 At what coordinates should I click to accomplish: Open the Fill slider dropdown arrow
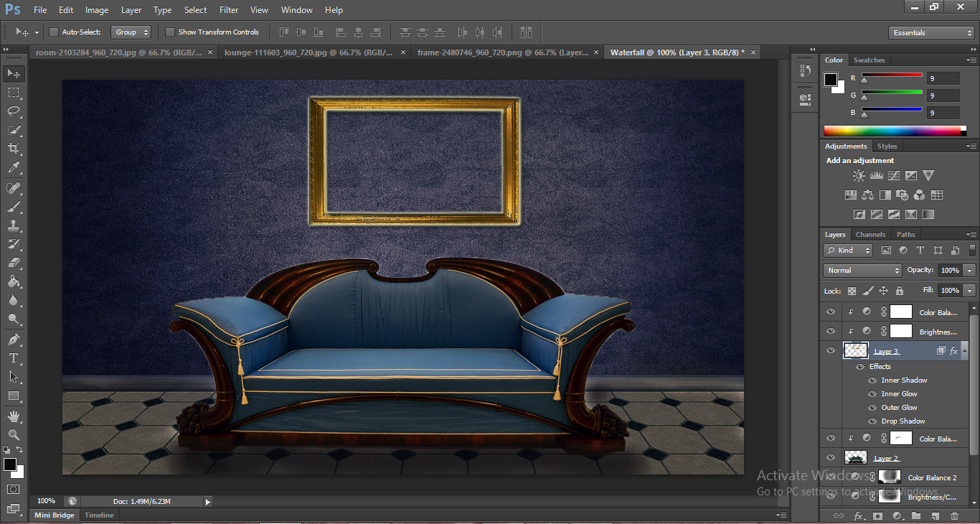coord(970,291)
